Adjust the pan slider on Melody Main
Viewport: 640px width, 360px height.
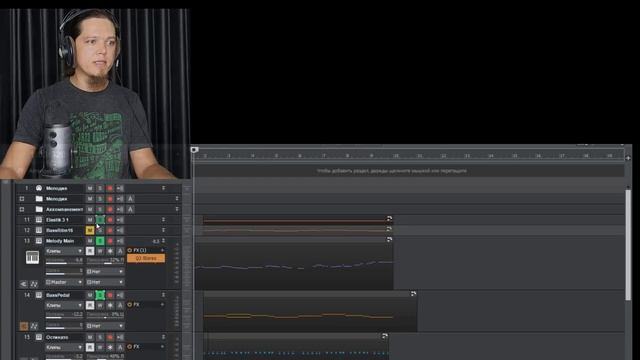105,262
